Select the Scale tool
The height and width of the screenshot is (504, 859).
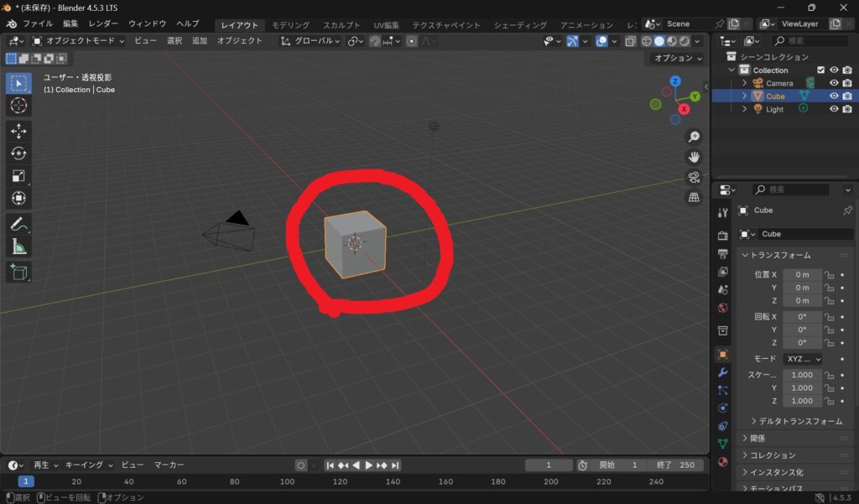pos(18,176)
